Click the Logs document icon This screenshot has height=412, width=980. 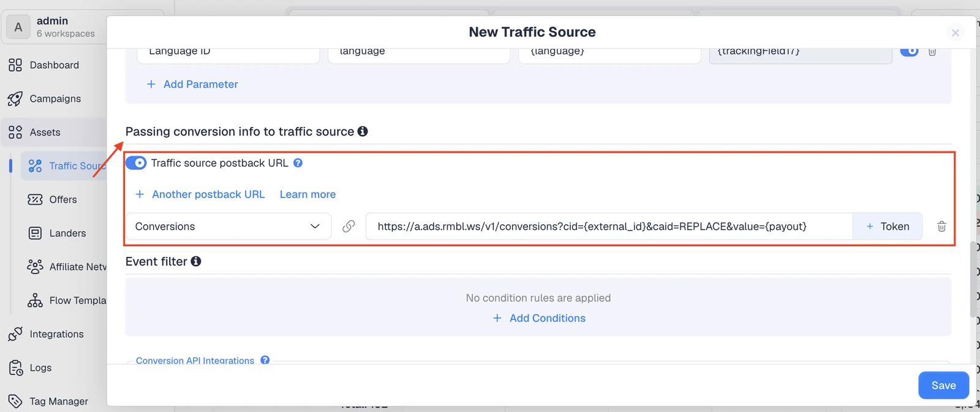[15, 368]
